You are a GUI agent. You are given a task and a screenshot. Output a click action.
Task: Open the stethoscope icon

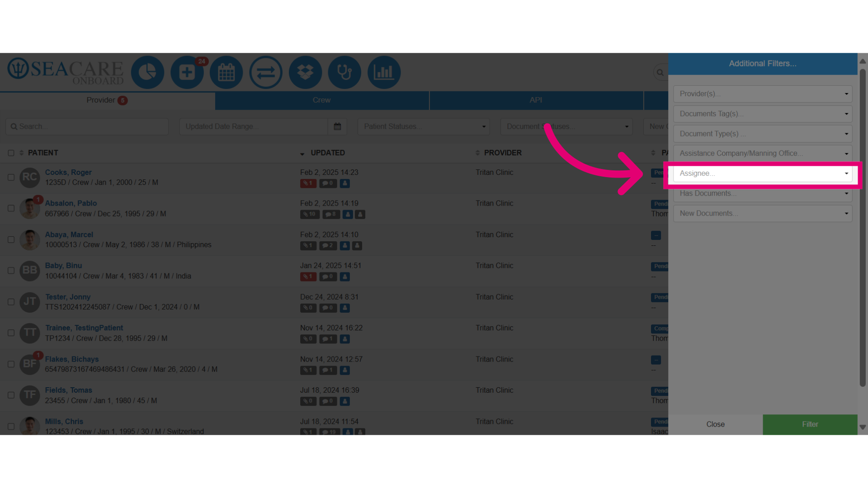click(x=344, y=72)
